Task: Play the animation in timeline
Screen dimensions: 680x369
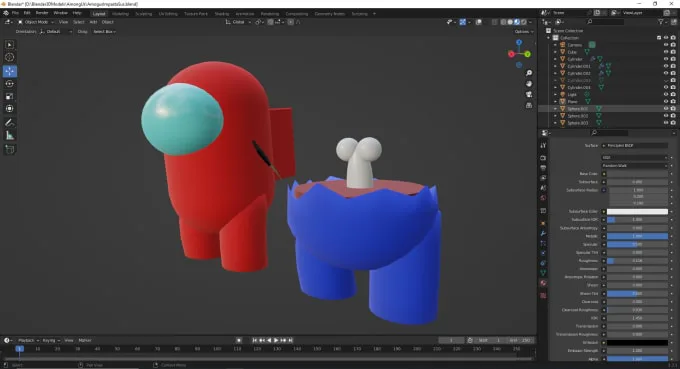Action: point(276,340)
